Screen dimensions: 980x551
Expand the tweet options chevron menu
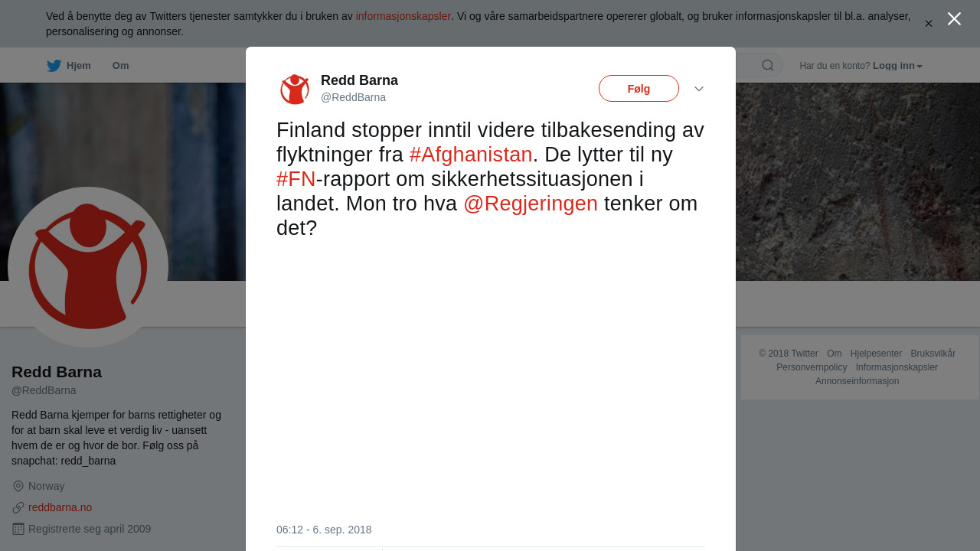point(699,89)
